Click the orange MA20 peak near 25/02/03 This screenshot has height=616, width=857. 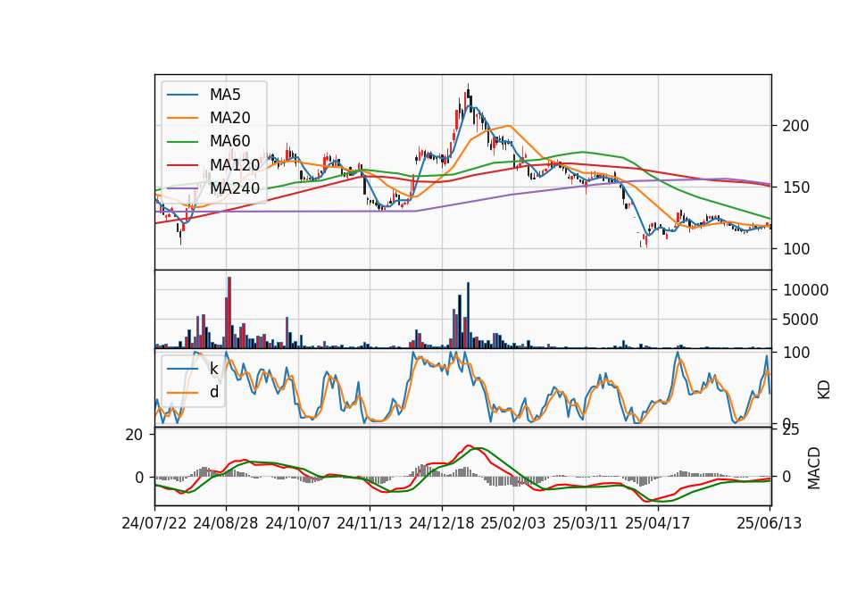pos(509,126)
